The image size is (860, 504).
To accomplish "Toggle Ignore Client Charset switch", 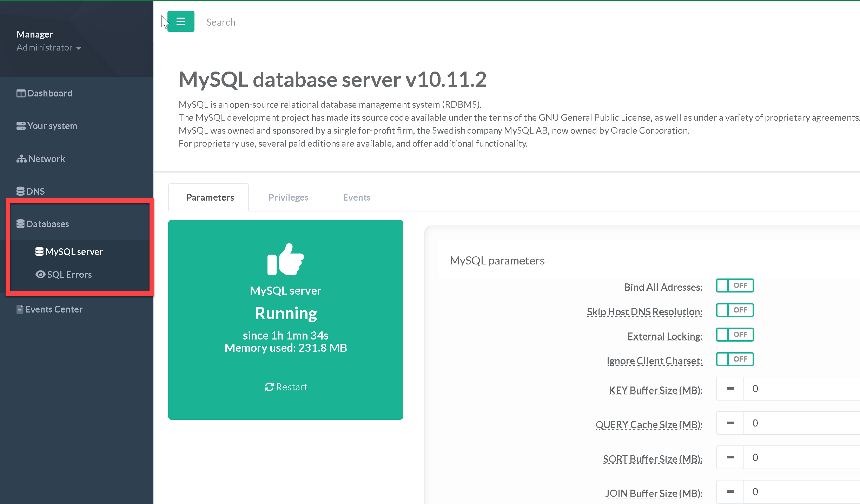I will click(734, 359).
